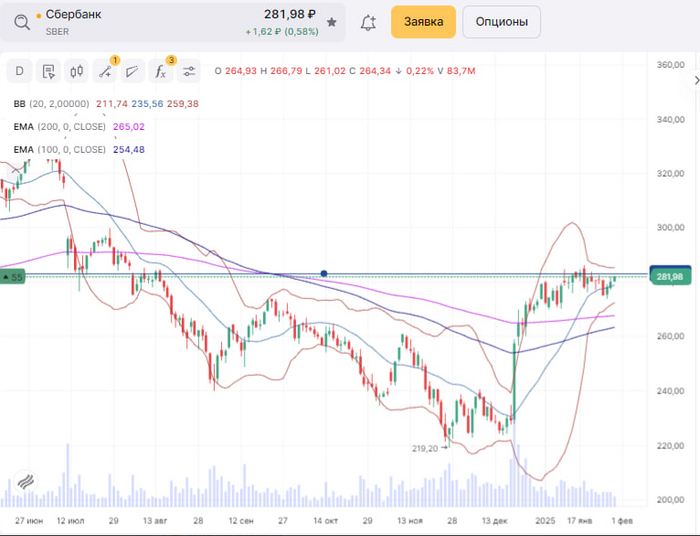Open fx indicators list
The height and width of the screenshot is (536, 700).
[160, 71]
